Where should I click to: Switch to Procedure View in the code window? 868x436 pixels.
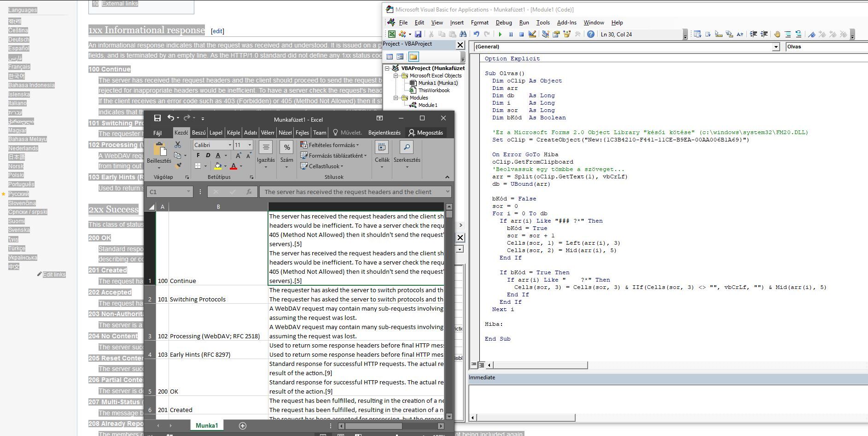click(x=474, y=365)
